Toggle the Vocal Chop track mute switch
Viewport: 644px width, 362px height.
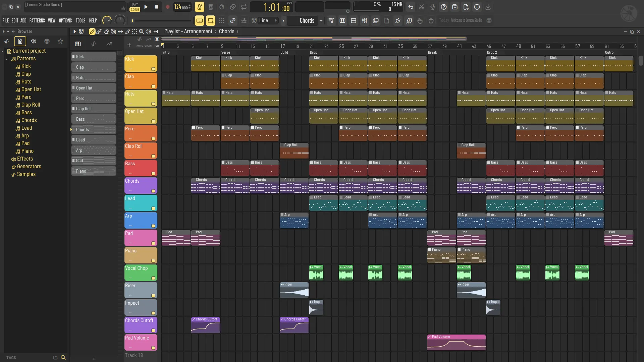pyautogui.click(x=153, y=278)
